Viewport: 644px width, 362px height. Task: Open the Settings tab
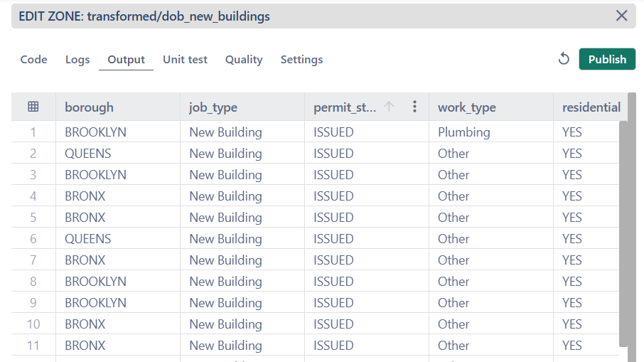[x=301, y=60]
